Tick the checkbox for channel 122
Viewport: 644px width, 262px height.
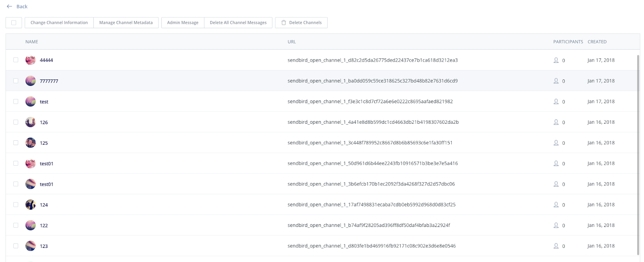click(x=16, y=225)
